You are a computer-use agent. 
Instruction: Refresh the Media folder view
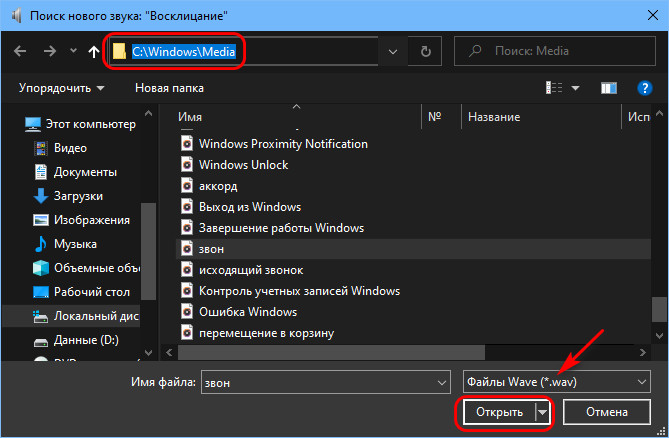(x=425, y=52)
